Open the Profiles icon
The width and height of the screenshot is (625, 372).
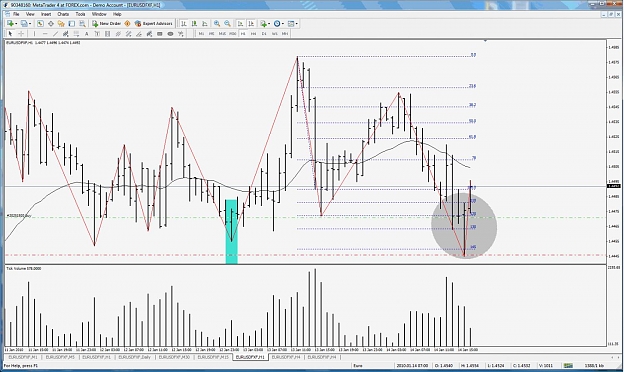pos(24,24)
